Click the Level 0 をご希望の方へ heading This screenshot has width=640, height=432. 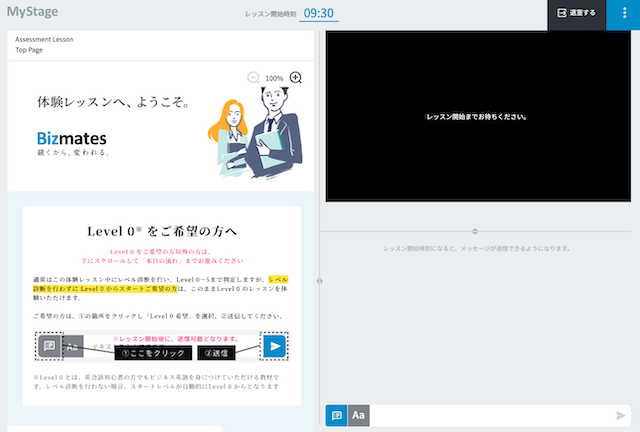(162, 231)
